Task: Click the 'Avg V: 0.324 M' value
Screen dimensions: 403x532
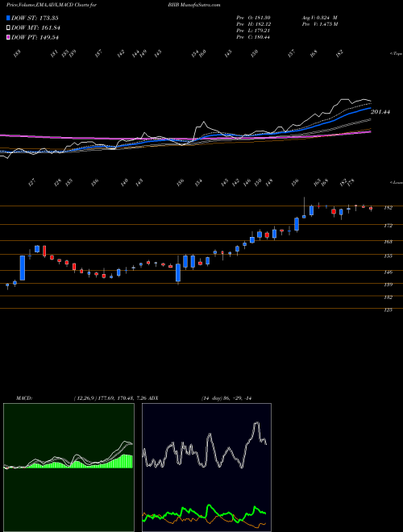Action: (319, 18)
